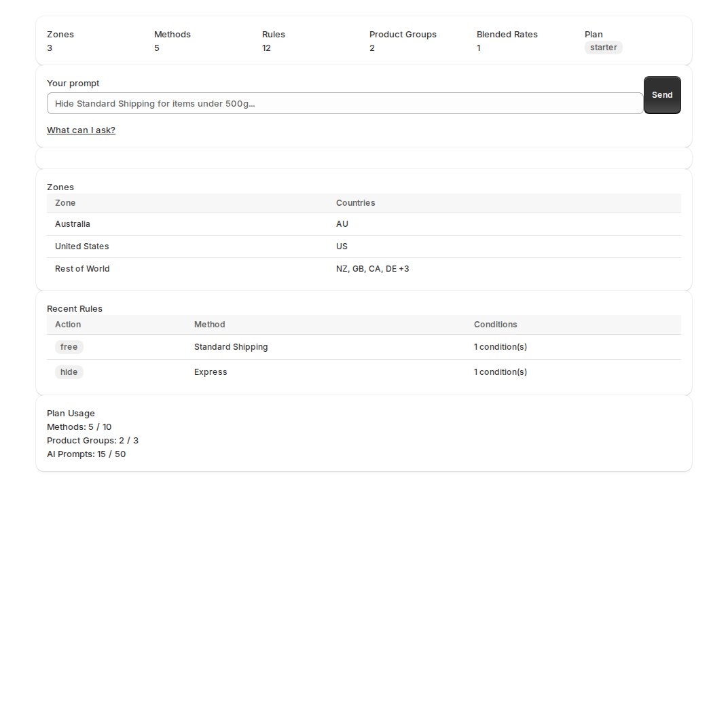
Task: Click the prompt input field
Action: click(344, 103)
